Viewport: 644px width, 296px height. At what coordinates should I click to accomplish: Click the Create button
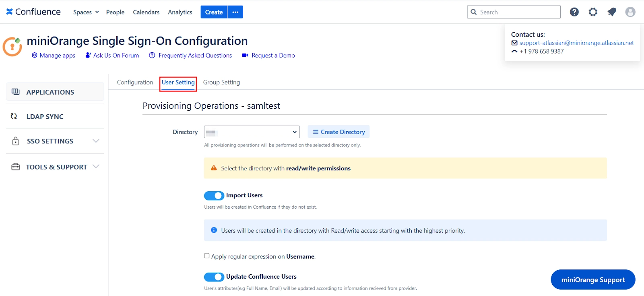click(214, 12)
